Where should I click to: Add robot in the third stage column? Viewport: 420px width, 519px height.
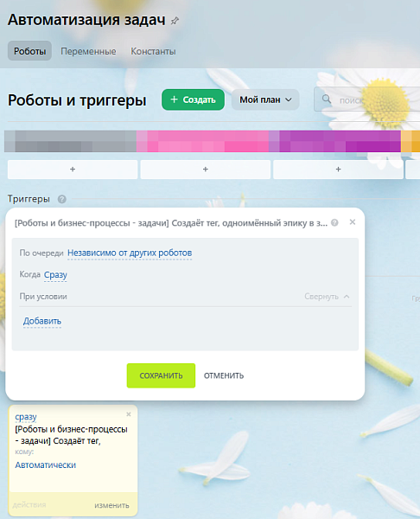pyautogui.click(x=338, y=170)
